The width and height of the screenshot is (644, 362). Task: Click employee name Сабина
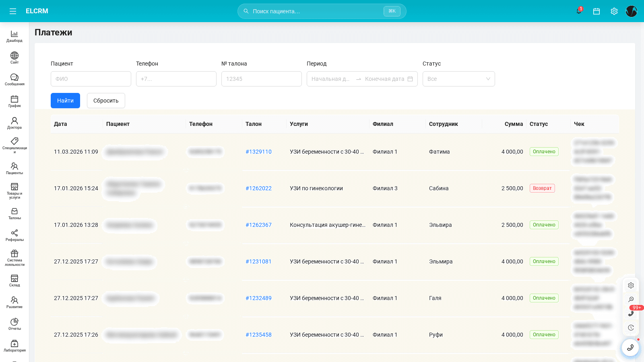439,188
